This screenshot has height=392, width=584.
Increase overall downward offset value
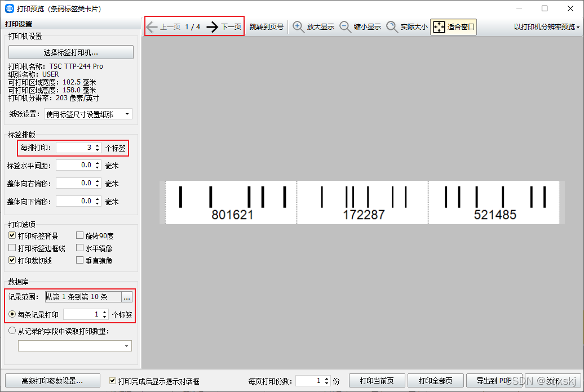coord(97,199)
